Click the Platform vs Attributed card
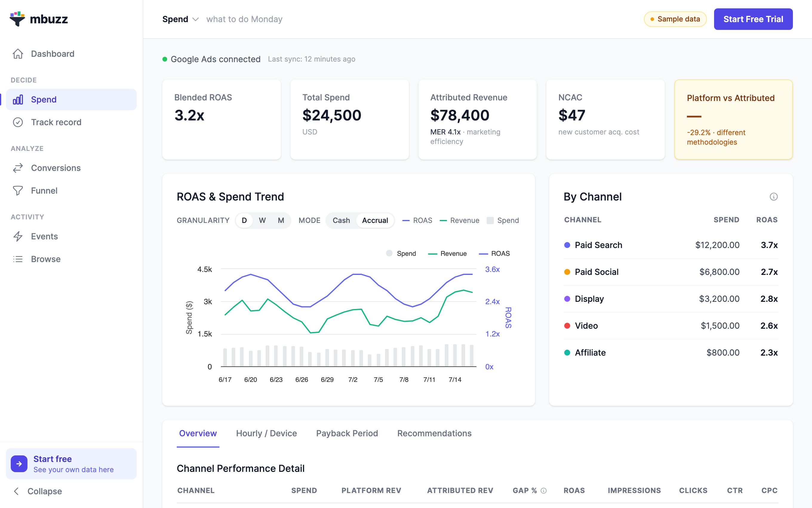Viewport: 812px width, 508px height. point(733,120)
